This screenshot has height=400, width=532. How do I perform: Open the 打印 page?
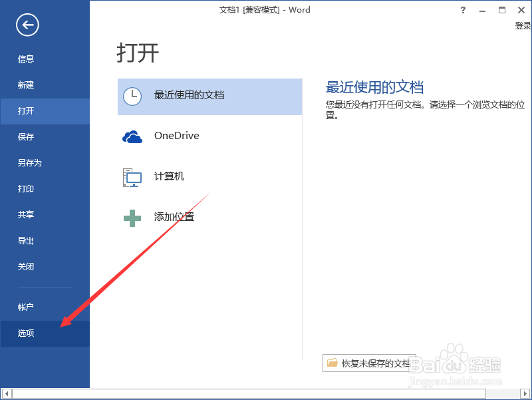click(x=45, y=189)
